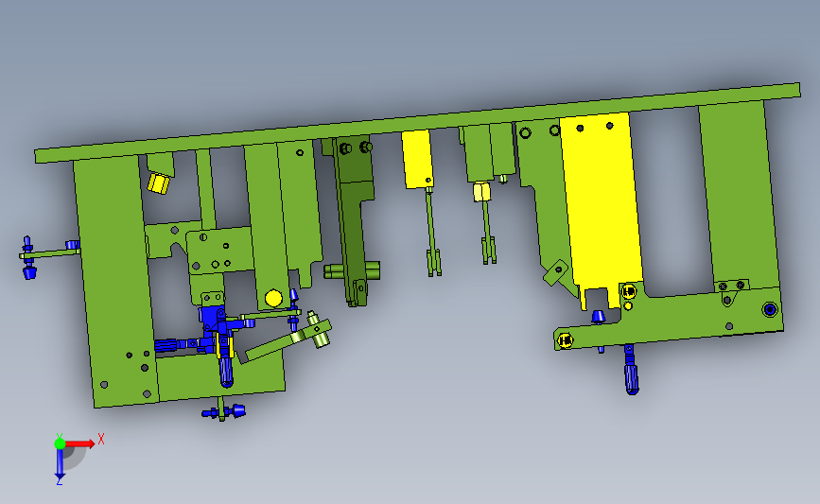The width and height of the screenshot is (820, 504).
Task: Click the green Y axis dot on the triad
Action: coord(60,443)
